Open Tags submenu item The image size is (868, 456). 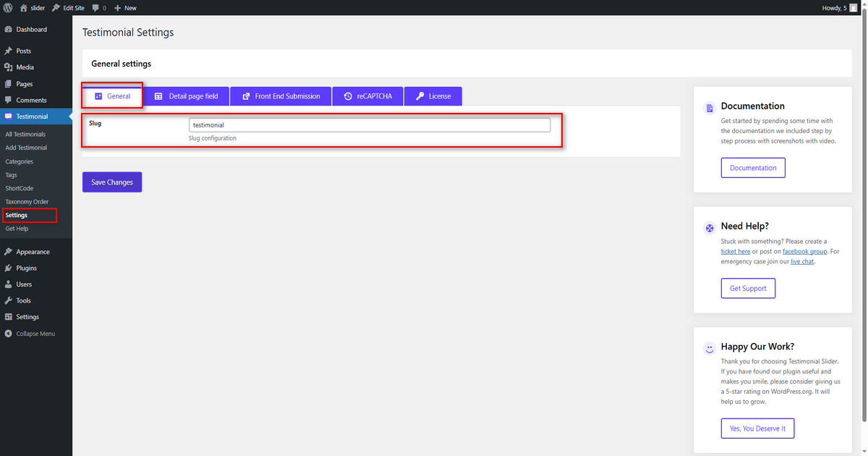(12, 175)
